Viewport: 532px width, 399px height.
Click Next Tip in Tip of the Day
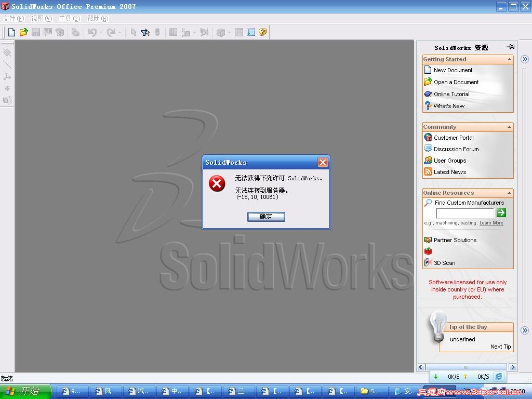(x=500, y=347)
